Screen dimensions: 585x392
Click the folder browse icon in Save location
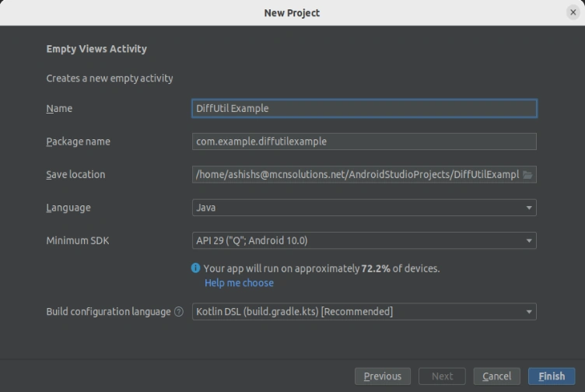tap(527, 174)
